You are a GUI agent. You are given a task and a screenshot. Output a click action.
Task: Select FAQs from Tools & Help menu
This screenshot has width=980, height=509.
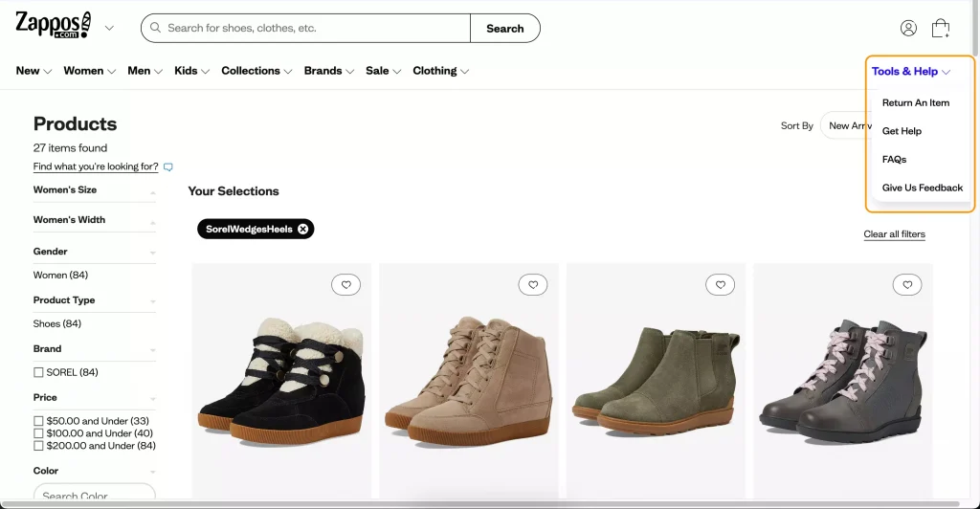894,159
